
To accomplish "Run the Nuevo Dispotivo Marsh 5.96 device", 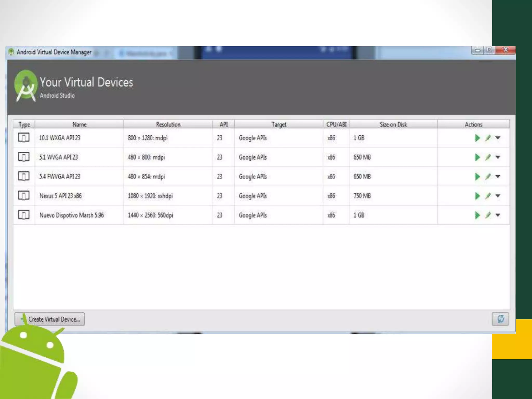I will (477, 215).
